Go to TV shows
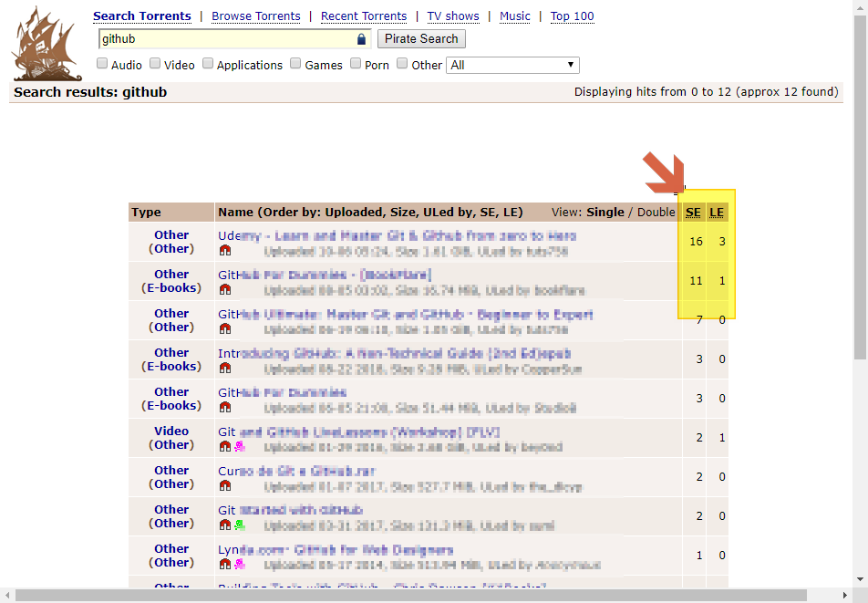Image resolution: width=868 pixels, height=603 pixels. coord(453,16)
